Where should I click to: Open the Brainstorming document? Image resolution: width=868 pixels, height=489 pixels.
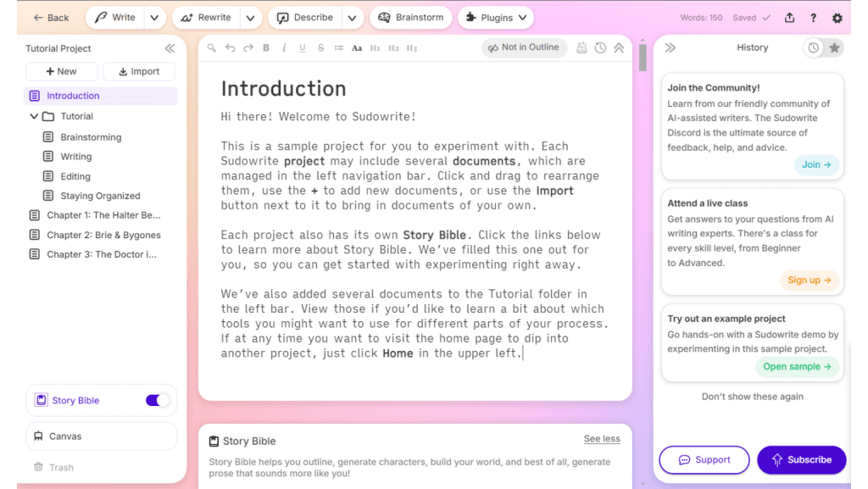coord(91,137)
